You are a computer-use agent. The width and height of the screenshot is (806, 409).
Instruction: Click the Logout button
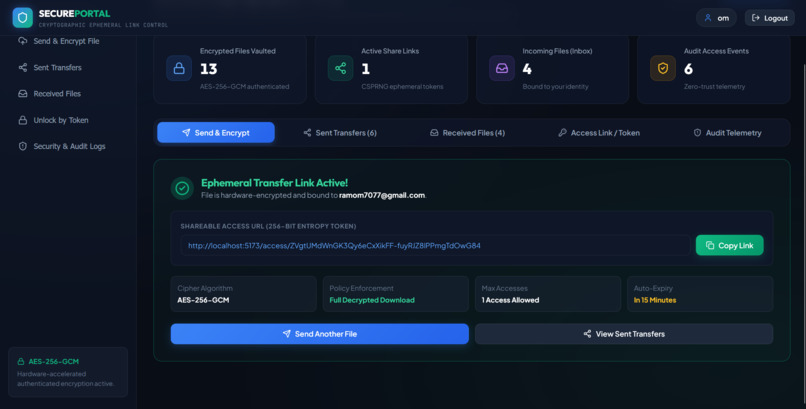point(770,18)
